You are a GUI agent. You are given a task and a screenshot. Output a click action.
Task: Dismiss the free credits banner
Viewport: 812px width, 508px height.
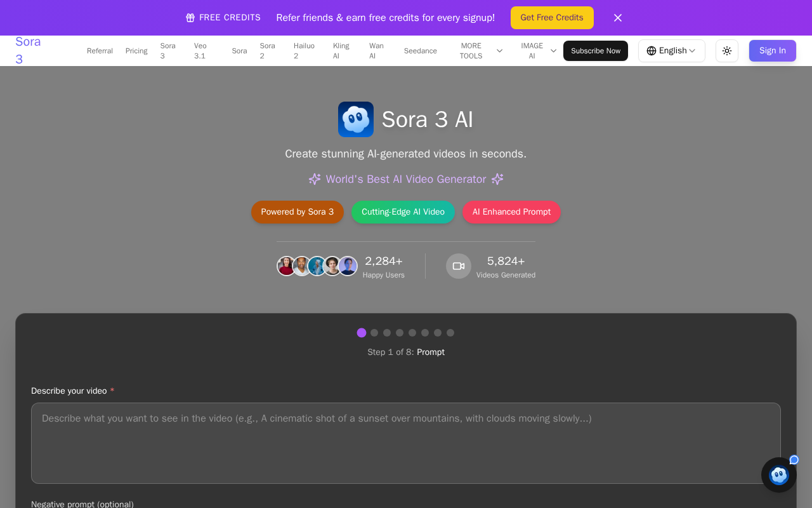(618, 18)
